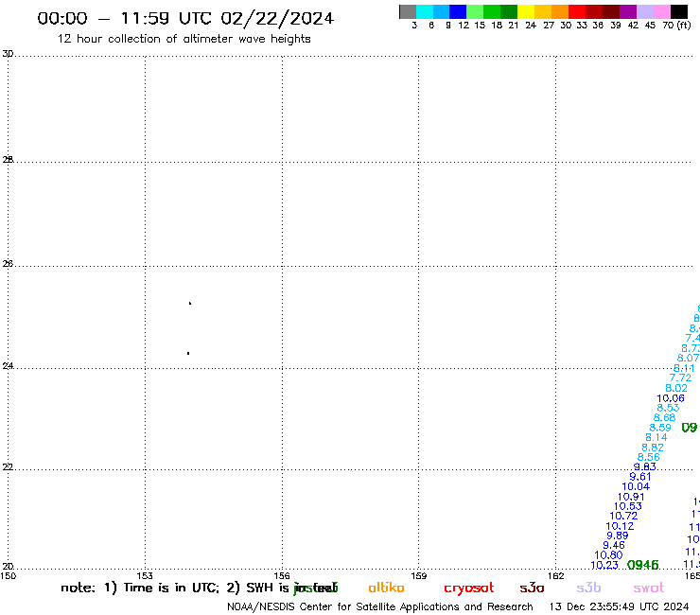Viewport: 700px width, 615px height.
Task: Click the subtitle '12 hour collection of altimeter wave heights'
Action: tap(184, 39)
